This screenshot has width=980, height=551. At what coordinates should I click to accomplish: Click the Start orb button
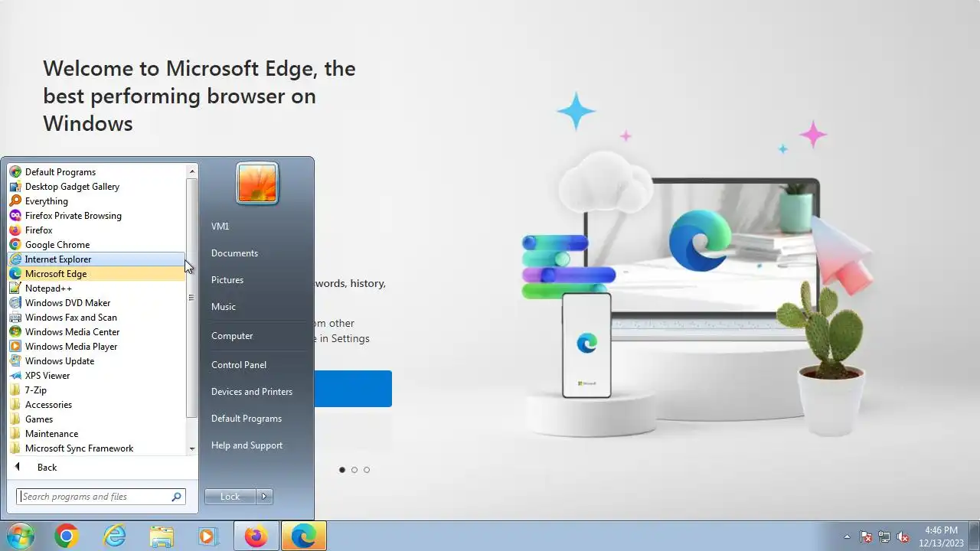click(x=20, y=536)
